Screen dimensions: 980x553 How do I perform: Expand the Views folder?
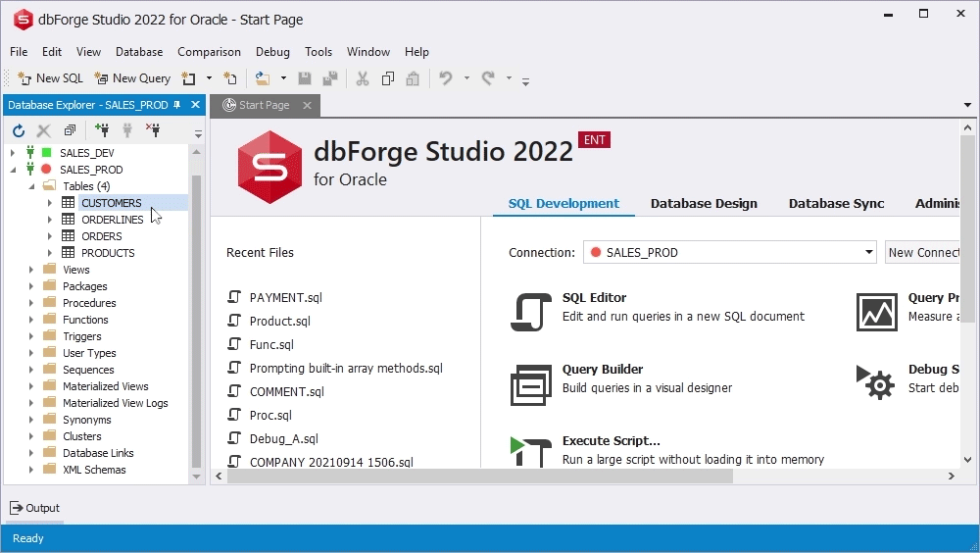(31, 270)
